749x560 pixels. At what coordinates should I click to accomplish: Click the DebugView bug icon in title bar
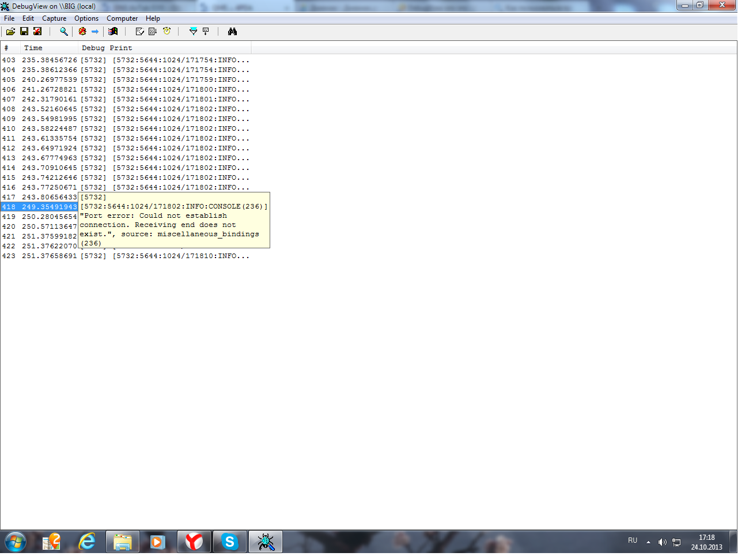tap(5, 6)
